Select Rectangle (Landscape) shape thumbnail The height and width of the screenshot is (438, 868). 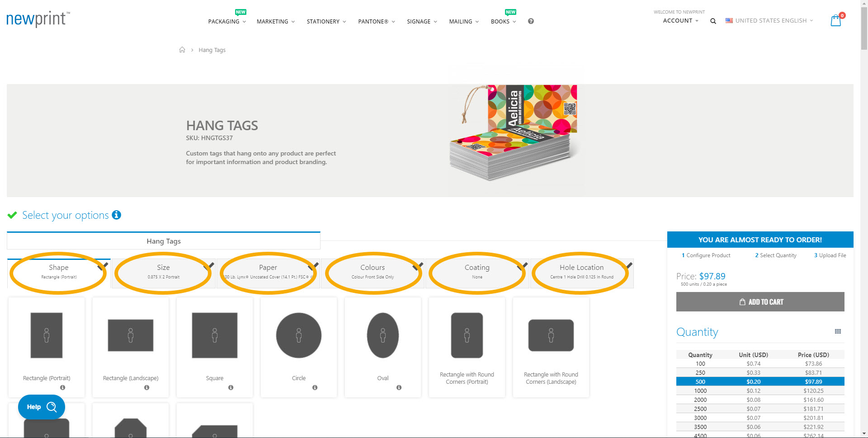pyautogui.click(x=131, y=335)
